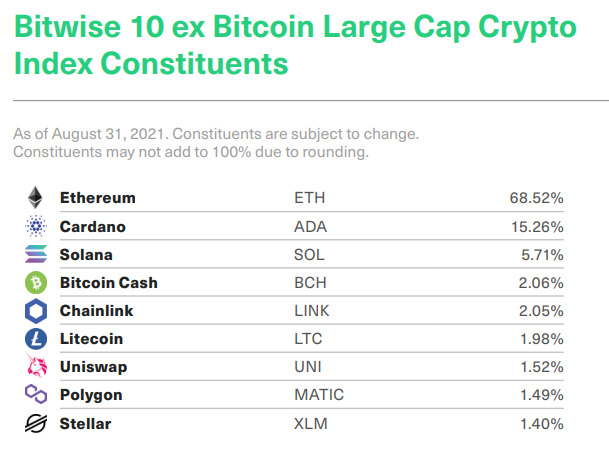This screenshot has width=609, height=465.
Task: Click the Chainlink hexagon logo icon
Action: 36,311
